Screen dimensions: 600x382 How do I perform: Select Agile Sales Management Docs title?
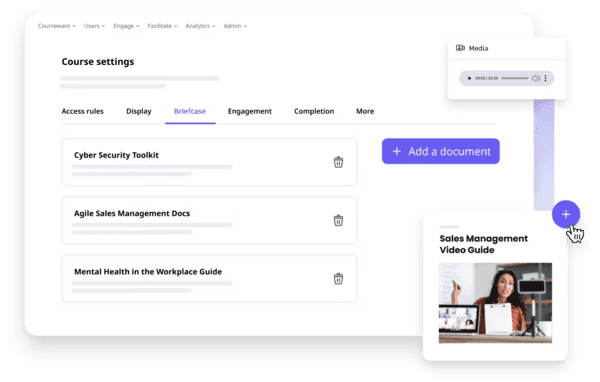[132, 213]
